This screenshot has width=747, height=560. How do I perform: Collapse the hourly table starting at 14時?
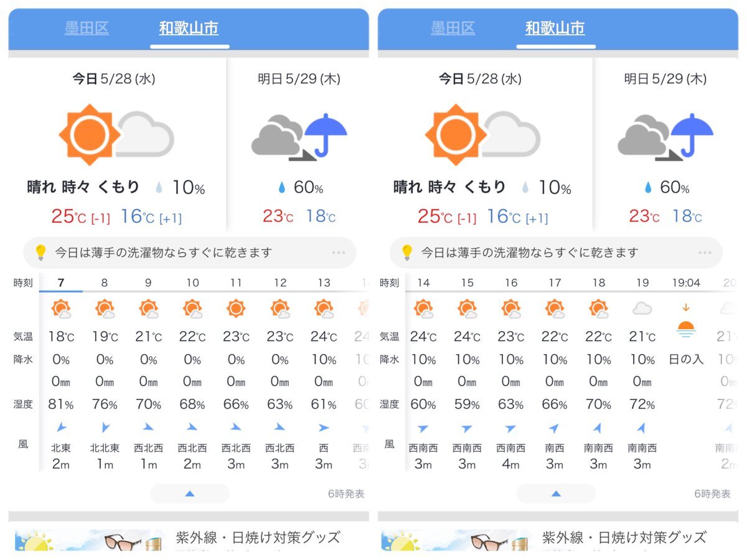(556, 493)
